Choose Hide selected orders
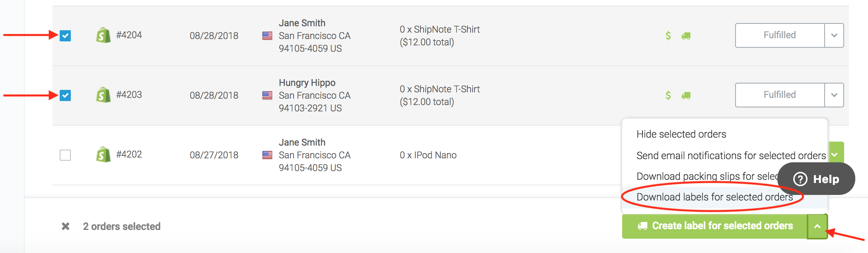 [x=681, y=134]
